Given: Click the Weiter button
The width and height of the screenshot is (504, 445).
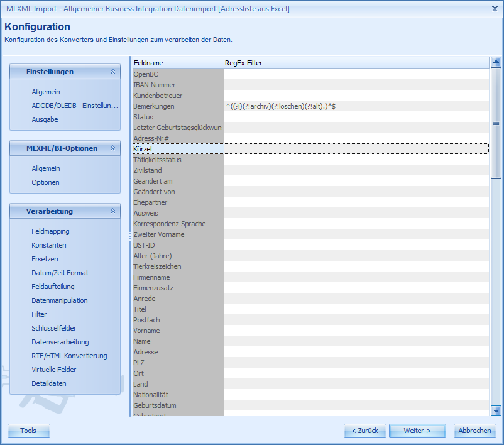Looking at the screenshot, I should tap(417, 430).
